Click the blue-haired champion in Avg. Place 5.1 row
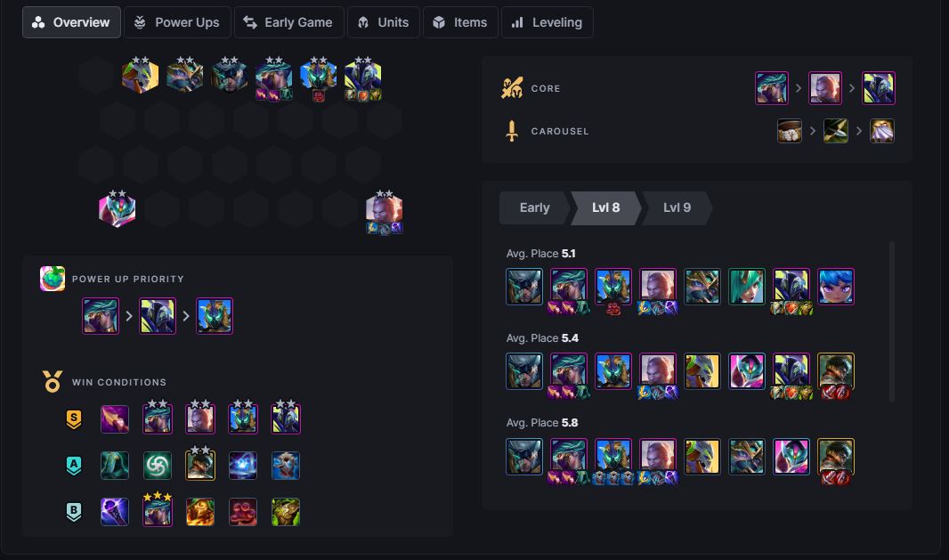This screenshot has width=949, height=560. [836, 287]
